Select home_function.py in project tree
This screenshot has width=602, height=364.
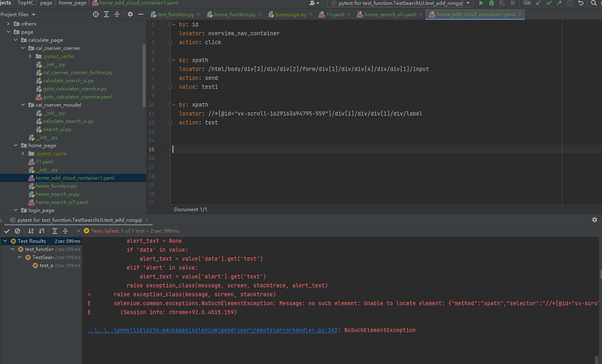56,186
